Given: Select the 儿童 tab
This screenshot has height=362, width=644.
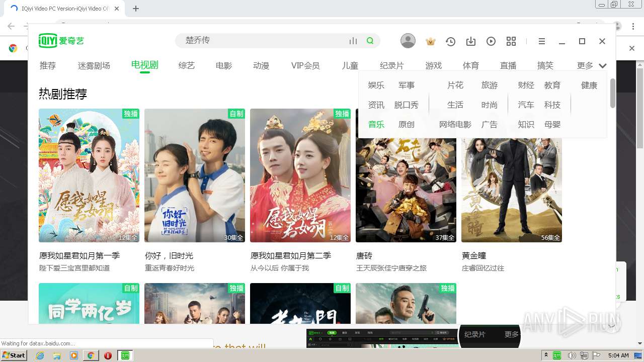Looking at the screenshot, I should [350, 65].
